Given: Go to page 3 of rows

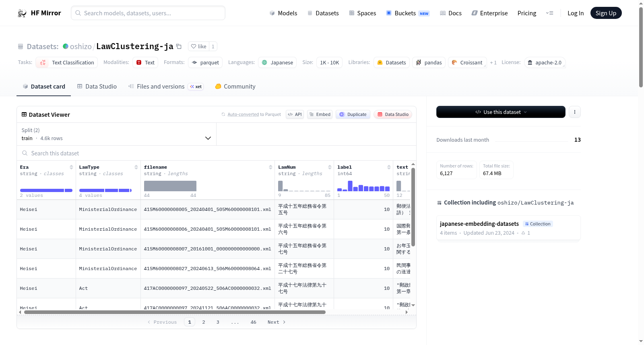Looking at the screenshot, I should 218,322.
